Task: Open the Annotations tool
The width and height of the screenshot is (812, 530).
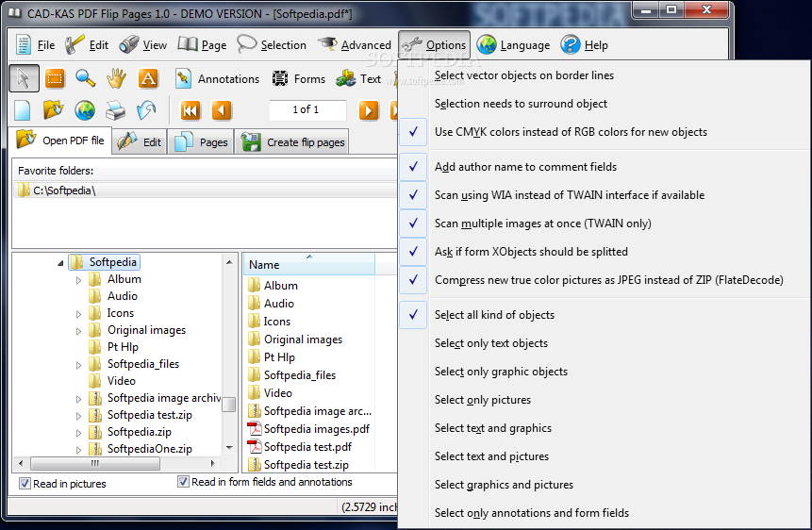Action: [x=217, y=79]
